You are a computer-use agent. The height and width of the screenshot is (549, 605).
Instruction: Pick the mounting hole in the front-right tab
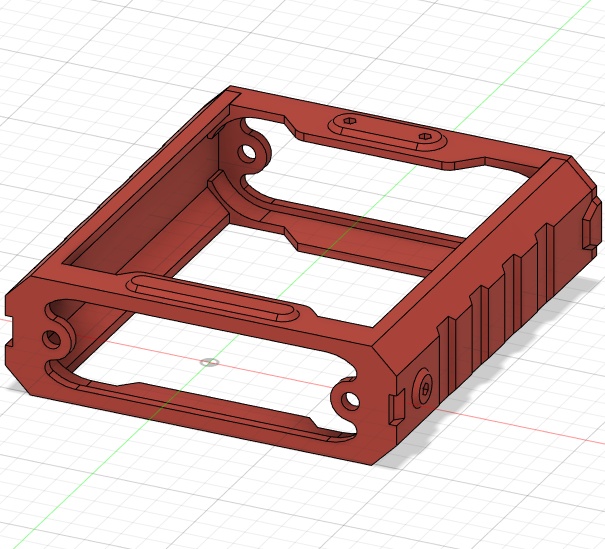click(351, 400)
